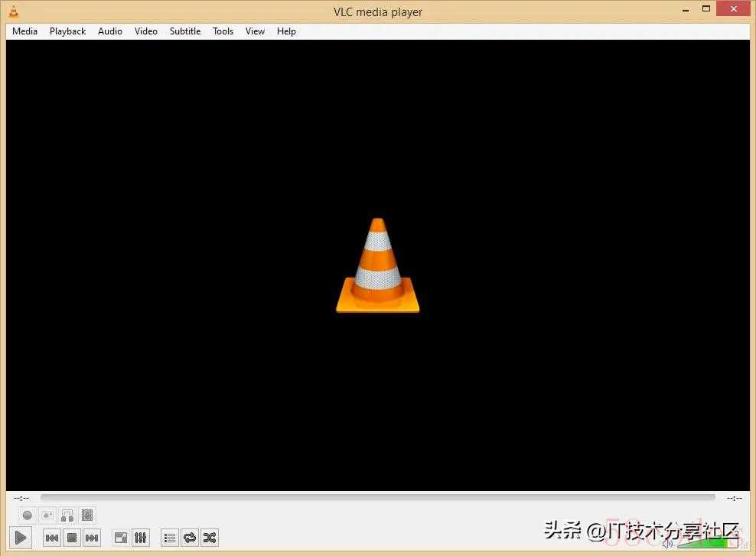The width and height of the screenshot is (756, 556).
Task: Open the Playback menu
Action: pos(67,31)
